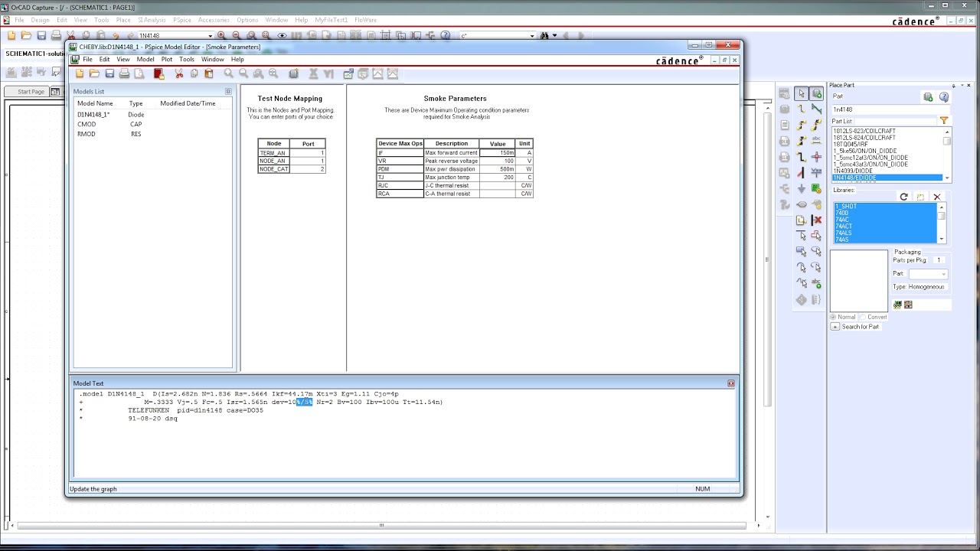Click Place Ground tool in Capture palette

pos(801,188)
